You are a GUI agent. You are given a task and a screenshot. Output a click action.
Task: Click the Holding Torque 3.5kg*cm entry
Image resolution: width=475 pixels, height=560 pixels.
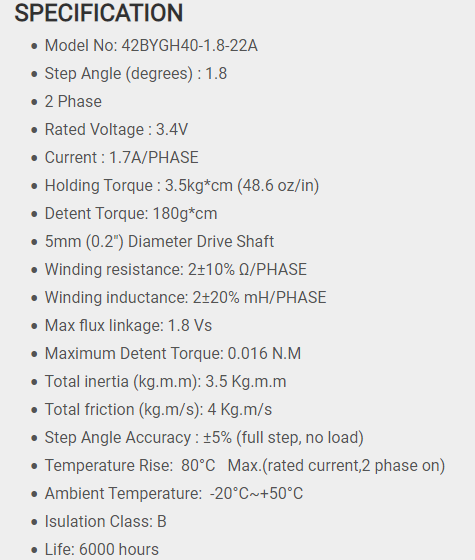(x=182, y=186)
